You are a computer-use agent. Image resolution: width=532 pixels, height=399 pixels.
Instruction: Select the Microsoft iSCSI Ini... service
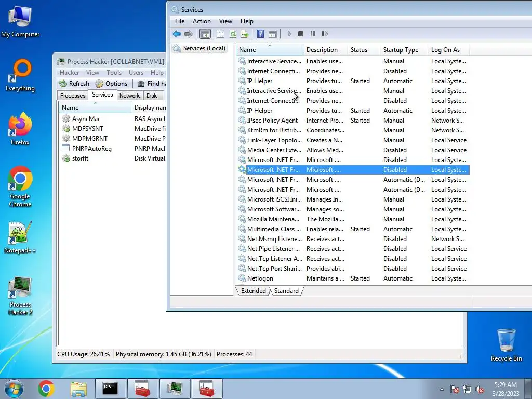pos(353,199)
